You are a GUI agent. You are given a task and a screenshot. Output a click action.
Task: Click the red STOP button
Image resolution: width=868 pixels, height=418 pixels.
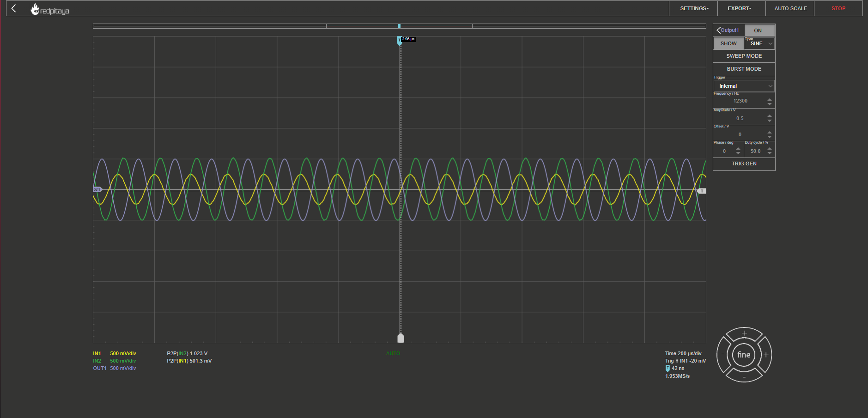point(838,8)
